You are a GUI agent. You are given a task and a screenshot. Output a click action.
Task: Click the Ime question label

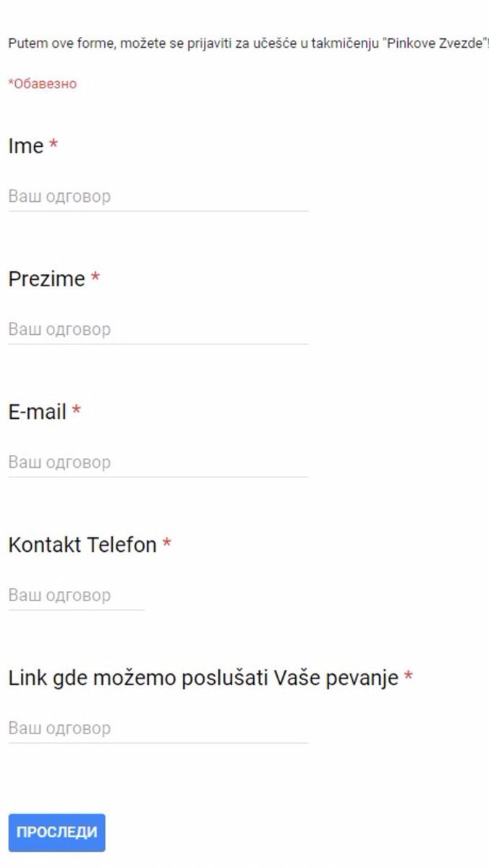(26, 146)
